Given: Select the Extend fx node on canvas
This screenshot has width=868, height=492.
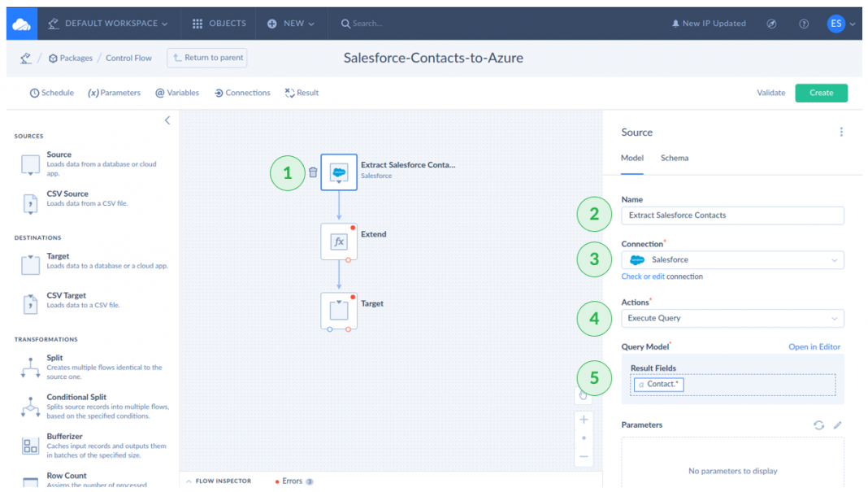Looking at the screenshot, I should [339, 242].
